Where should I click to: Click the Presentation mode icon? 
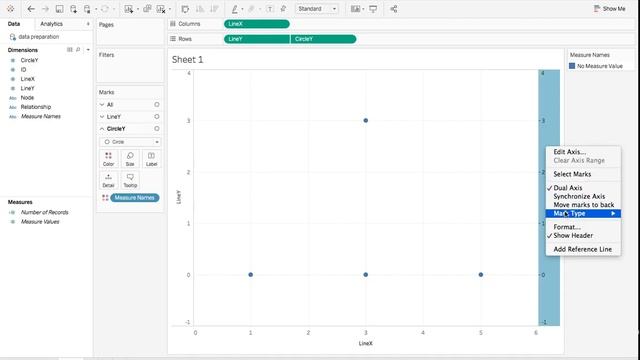pos(373,9)
